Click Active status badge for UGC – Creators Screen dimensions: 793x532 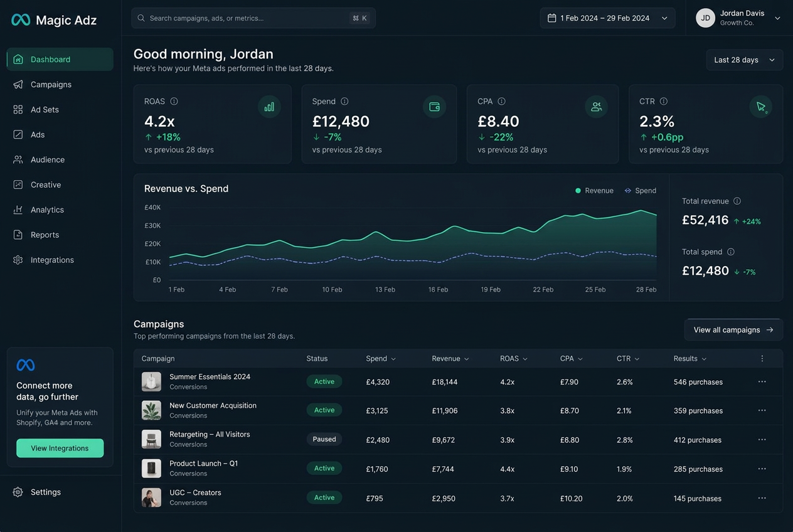324,497
